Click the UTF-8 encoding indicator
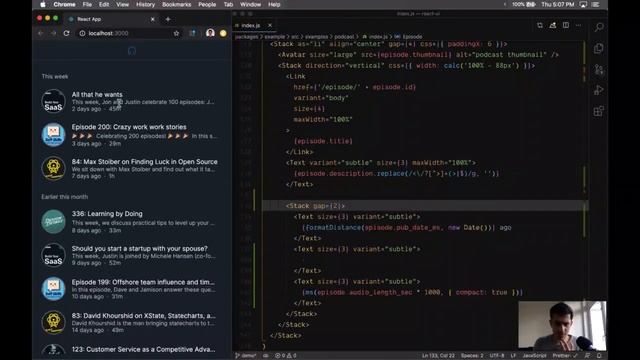Image resolution: width=640 pixels, height=360 pixels. (x=497, y=356)
